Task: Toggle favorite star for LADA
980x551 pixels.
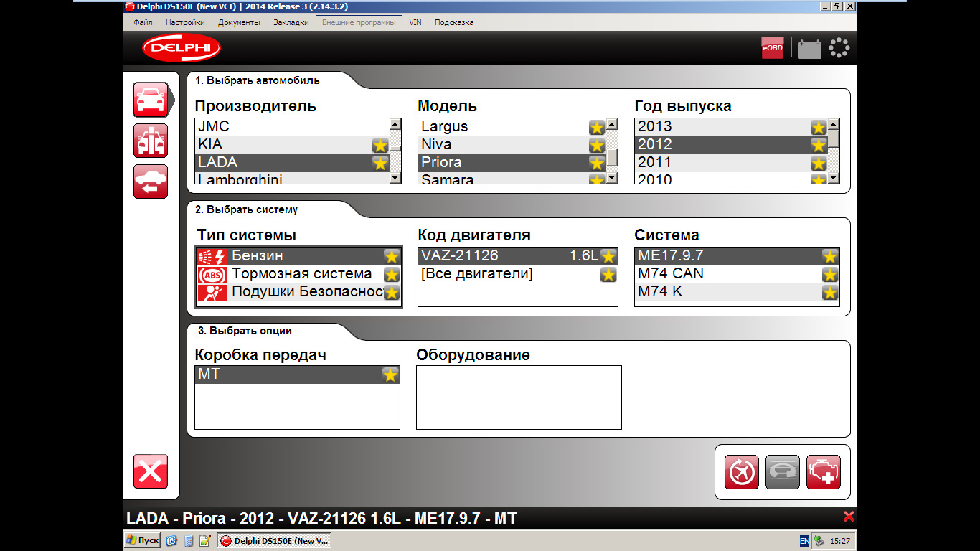Action: click(x=380, y=164)
